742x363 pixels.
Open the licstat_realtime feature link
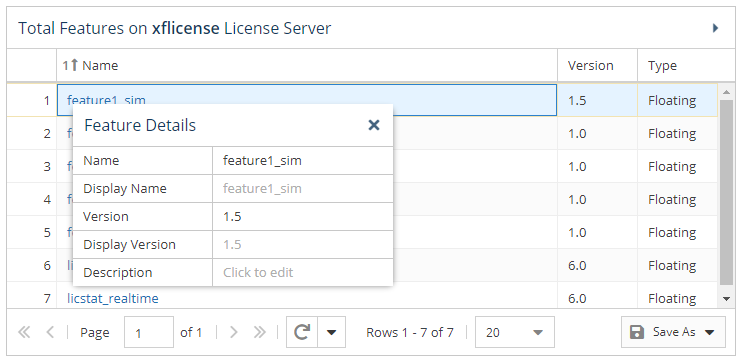(x=113, y=298)
